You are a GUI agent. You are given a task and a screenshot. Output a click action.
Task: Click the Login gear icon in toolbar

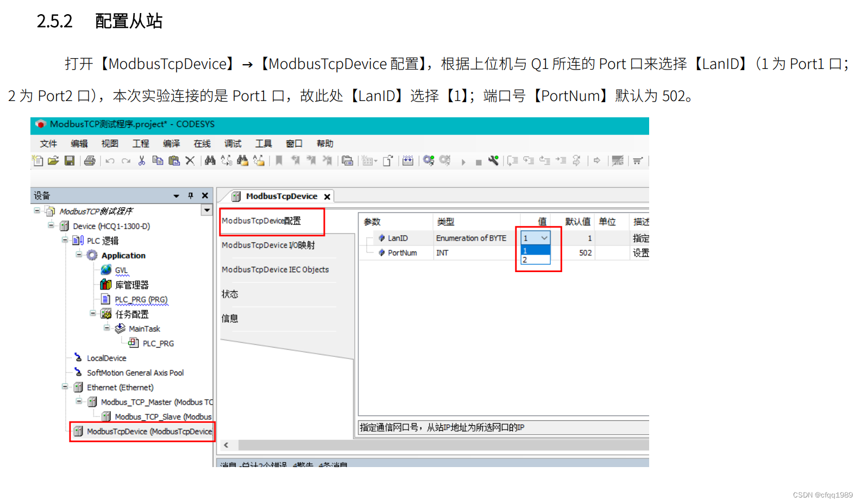429,160
